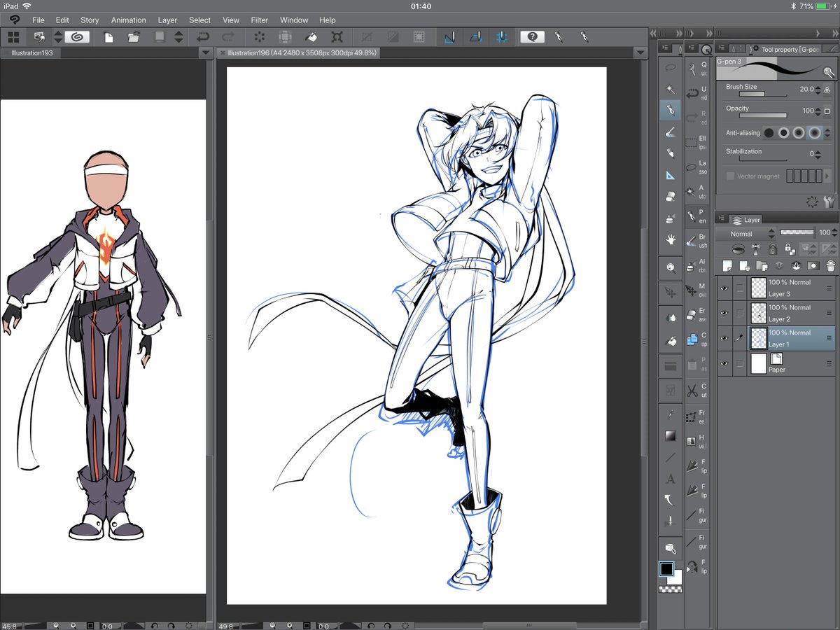Open Illustration196 canvas tab dropdown arrow
840x630 pixels.
pos(640,52)
